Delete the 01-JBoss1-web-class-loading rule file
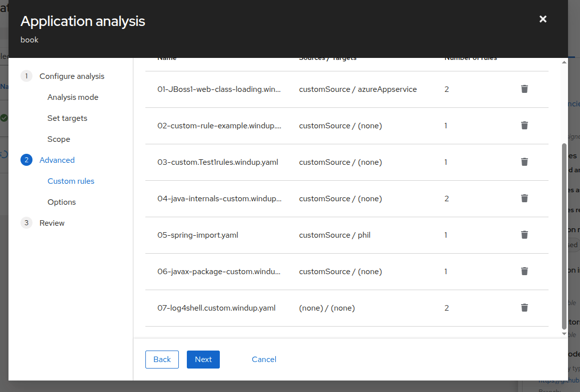 click(x=524, y=89)
